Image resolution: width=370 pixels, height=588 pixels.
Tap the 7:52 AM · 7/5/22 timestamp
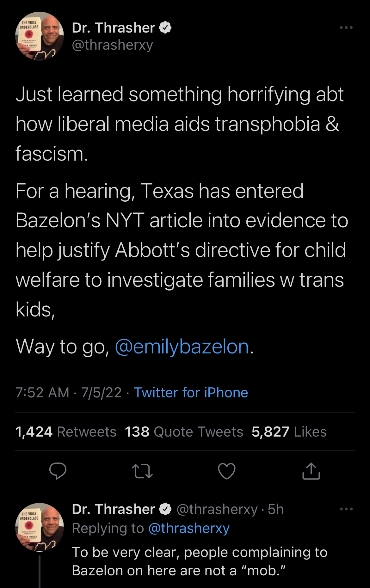[68, 393]
